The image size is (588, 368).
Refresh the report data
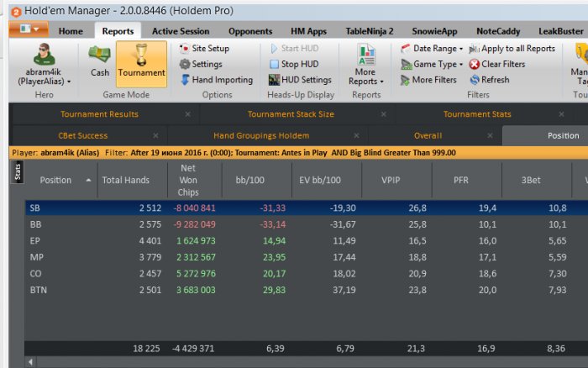pos(490,80)
